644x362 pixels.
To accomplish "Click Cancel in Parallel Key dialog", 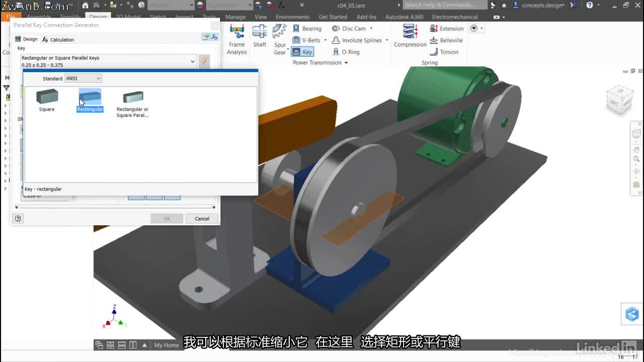I will 202,219.
